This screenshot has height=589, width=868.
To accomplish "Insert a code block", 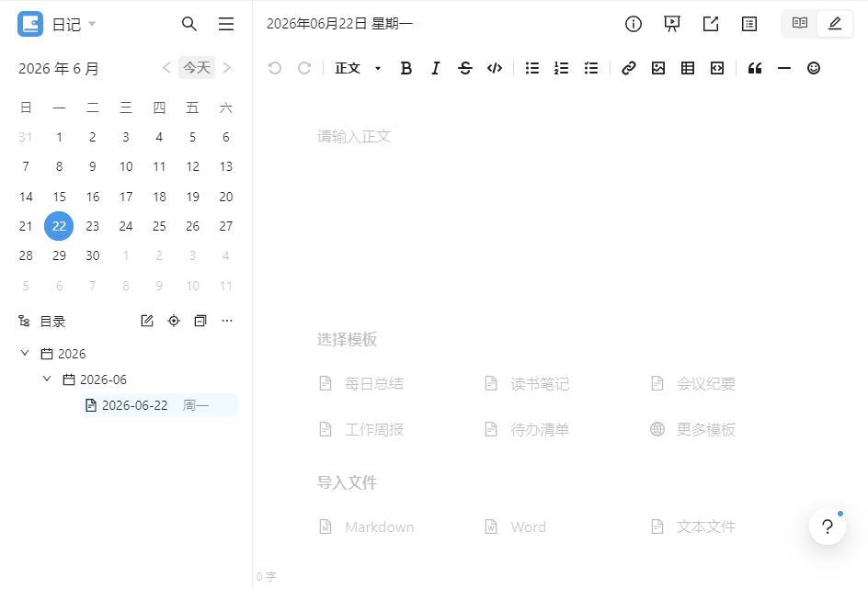I will point(717,68).
